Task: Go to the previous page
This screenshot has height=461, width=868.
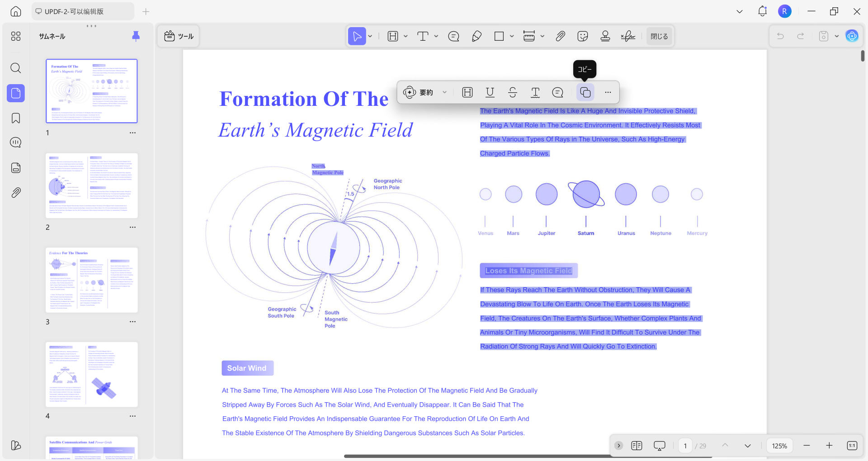Action: click(x=725, y=446)
